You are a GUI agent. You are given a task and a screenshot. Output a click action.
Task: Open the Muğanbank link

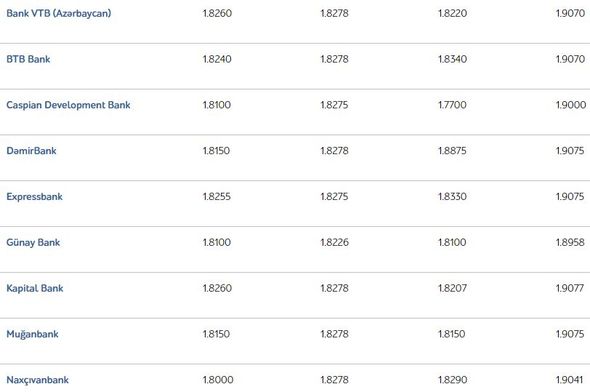click(32, 334)
